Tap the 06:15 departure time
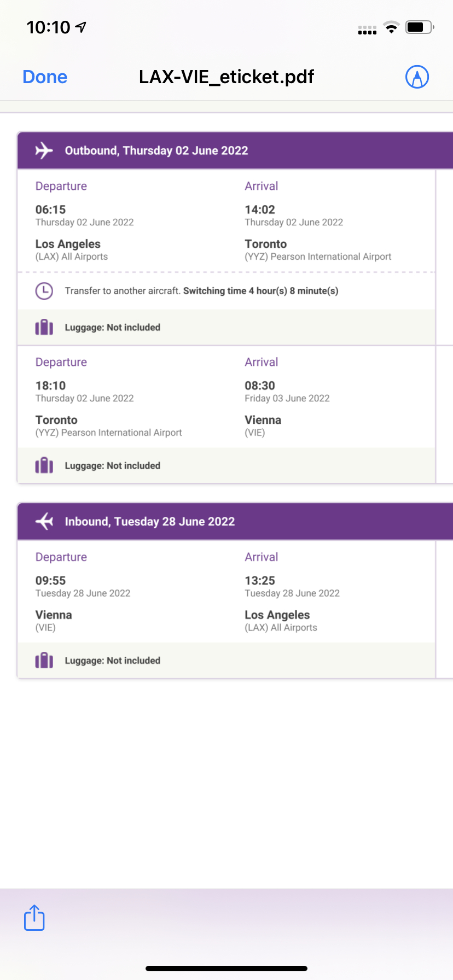This screenshot has height=980, width=453. click(50, 209)
